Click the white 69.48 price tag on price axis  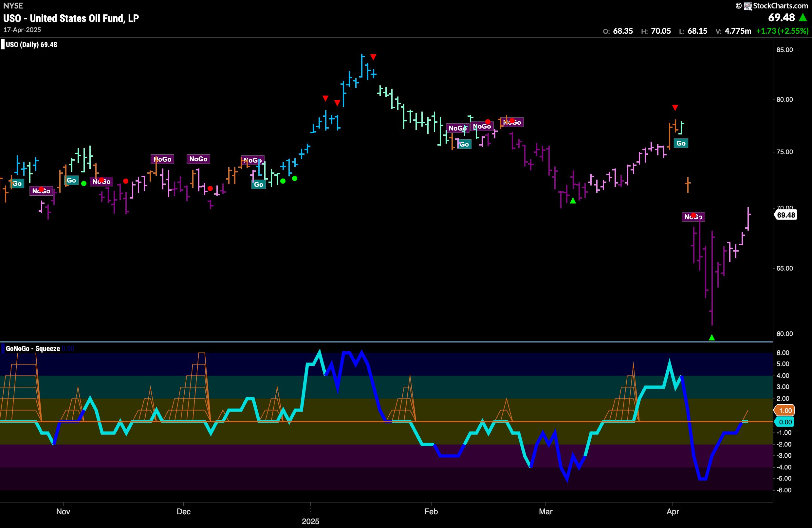(x=786, y=215)
